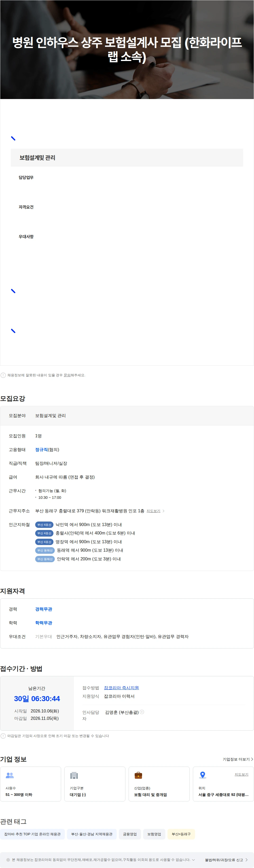Open the 잡코리아 즉시지원 link
The image size is (254, 868).
tap(121, 688)
